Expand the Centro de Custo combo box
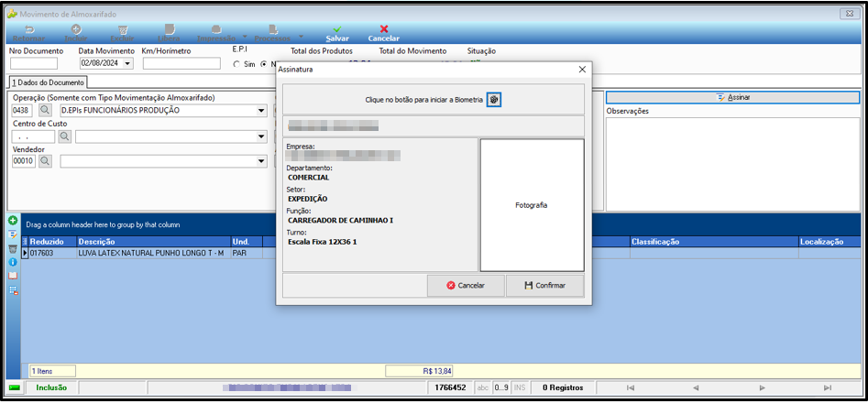The height and width of the screenshot is (403, 868). pyautogui.click(x=261, y=136)
